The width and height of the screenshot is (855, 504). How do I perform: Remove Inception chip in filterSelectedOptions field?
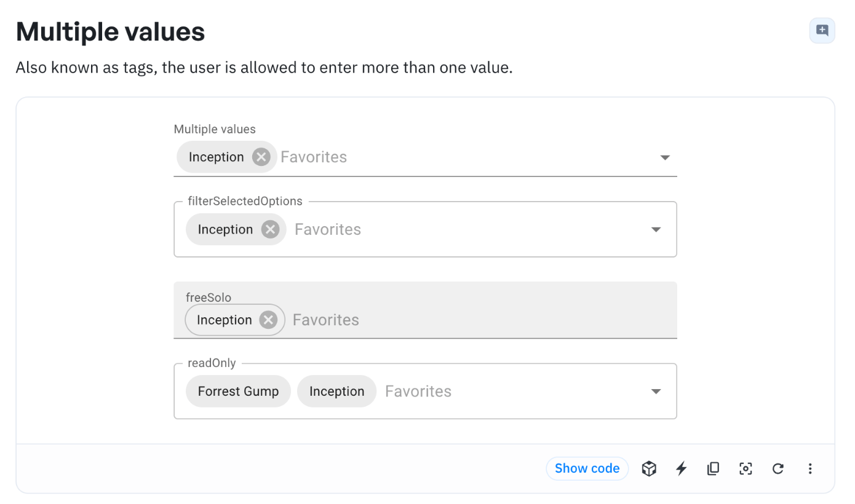tap(270, 229)
